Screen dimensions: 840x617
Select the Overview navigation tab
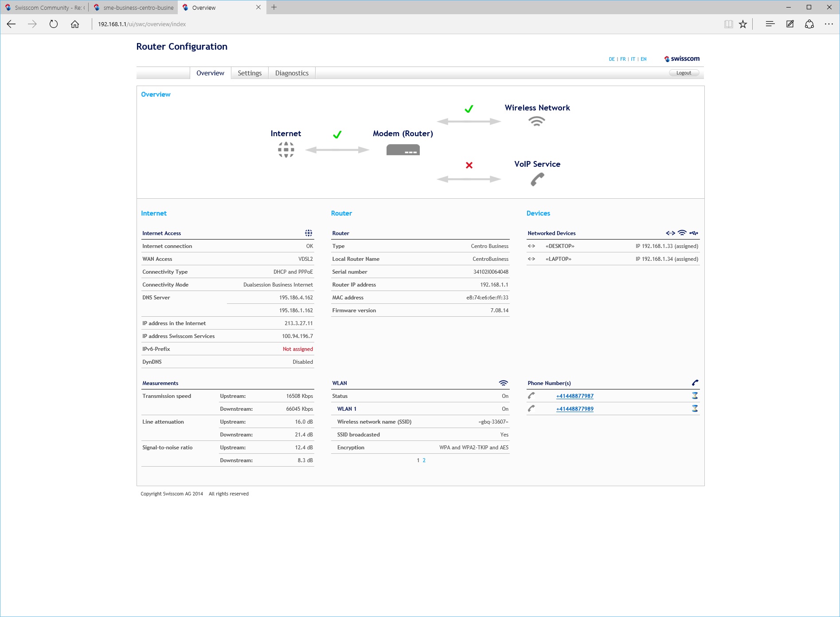pyautogui.click(x=210, y=73)
